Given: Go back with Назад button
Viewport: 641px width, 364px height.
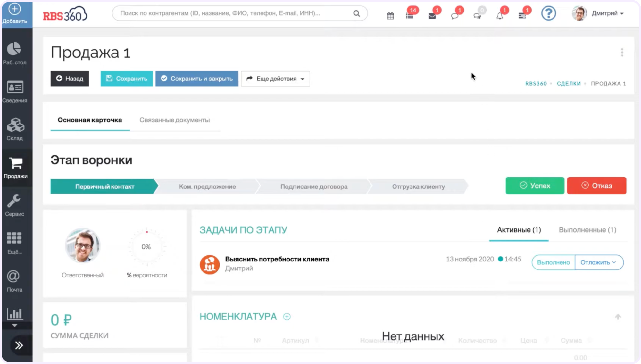Looking at the screenshot, I should (70, 79).
